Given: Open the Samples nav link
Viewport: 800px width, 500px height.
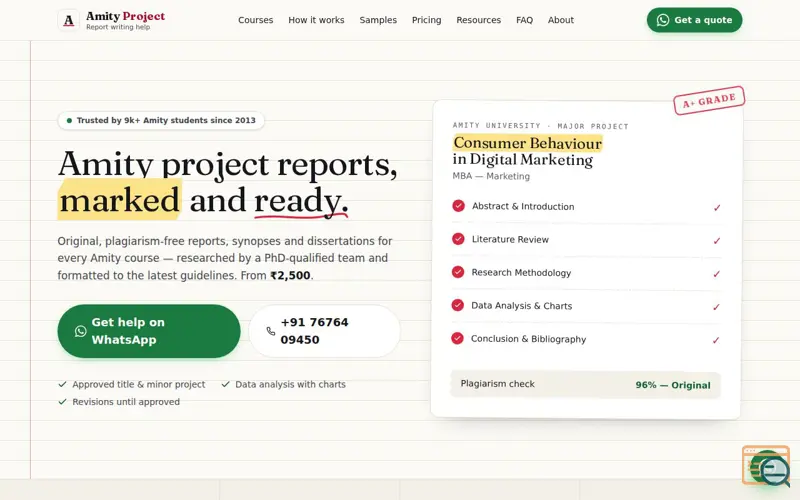Looking at the screenshot, I should click(x=378, y=20).
